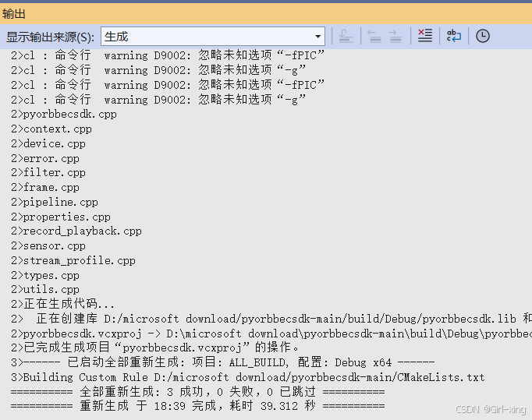Click the line 2>stream_profile.cpp
The height and width of the screenshot is (420, 532).
[x=73, y=261]
